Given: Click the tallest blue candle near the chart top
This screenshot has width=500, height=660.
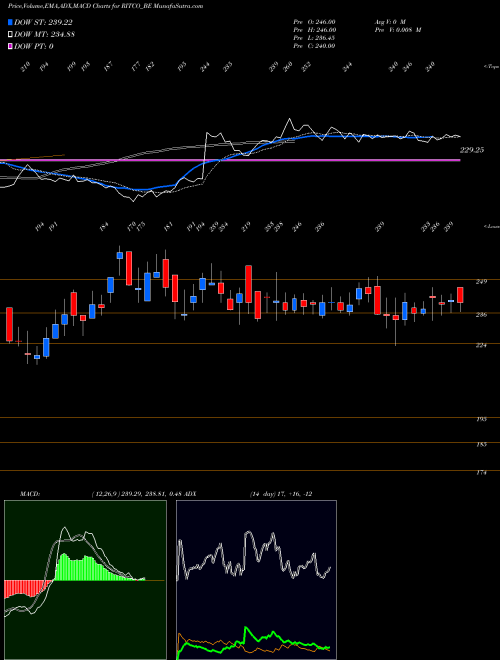Looking at the screenshot, I should click(x=147, y=287).
